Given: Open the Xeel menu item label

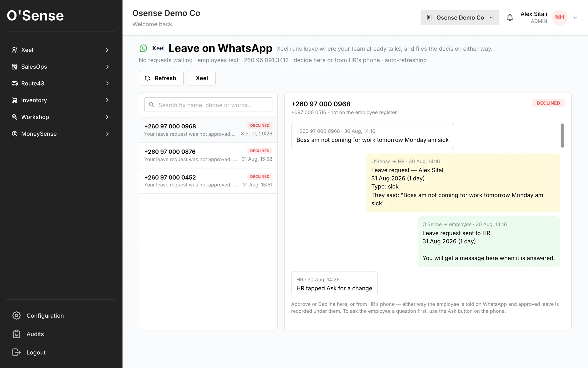Looking at the screenshot, I should 27,50.
